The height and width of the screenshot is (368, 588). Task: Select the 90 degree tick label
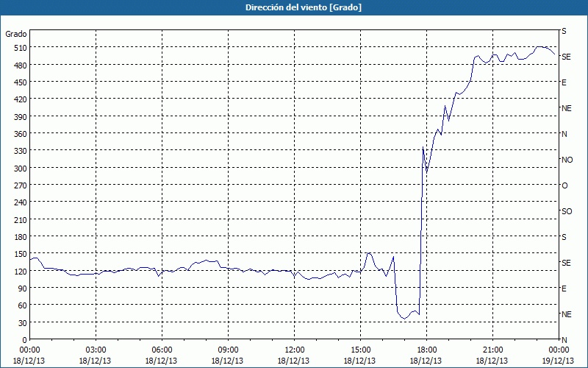23,289
